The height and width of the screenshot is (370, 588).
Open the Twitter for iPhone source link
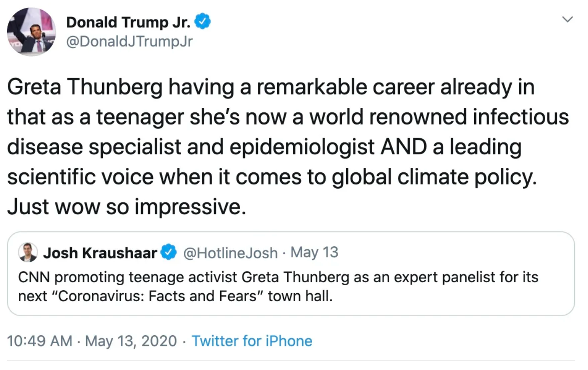[252, 341]
